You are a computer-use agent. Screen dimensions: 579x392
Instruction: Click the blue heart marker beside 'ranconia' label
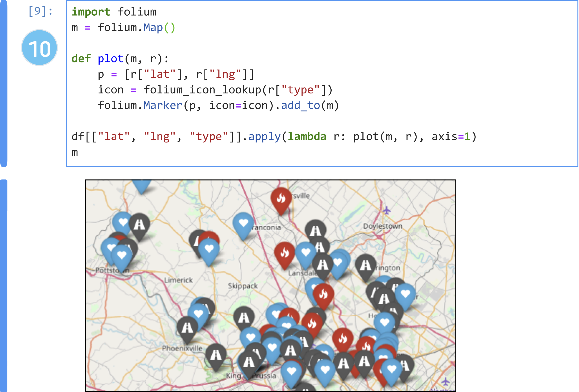243,226
